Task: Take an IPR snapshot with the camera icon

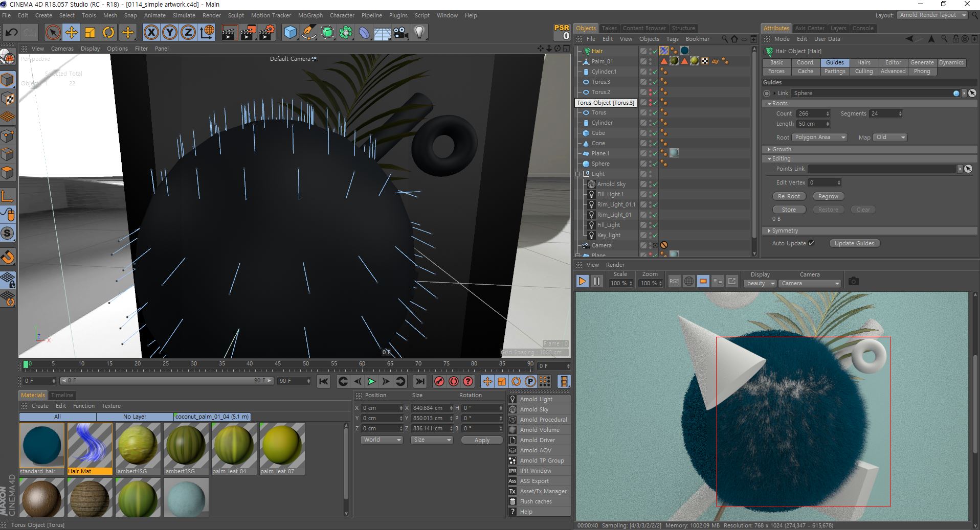Action: pos(853,281)
